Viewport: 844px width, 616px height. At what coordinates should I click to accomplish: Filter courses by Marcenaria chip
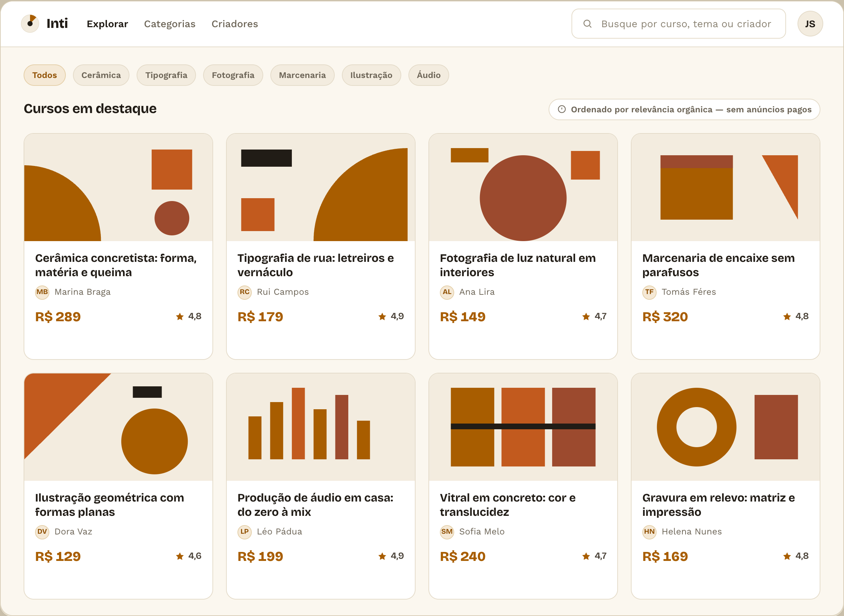tap(302, 75)
